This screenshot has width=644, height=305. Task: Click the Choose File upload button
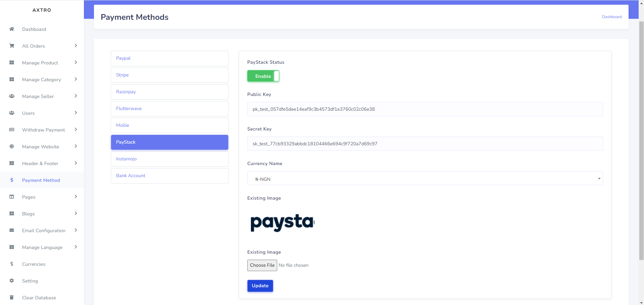tap(262, 265)
